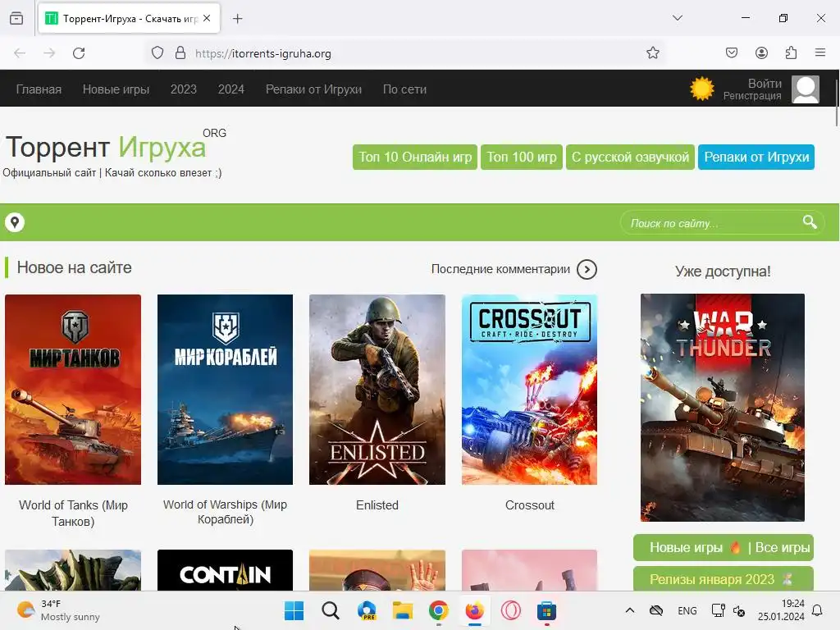Open top nav Репаки от Игрухи

(x=313, y=89)
